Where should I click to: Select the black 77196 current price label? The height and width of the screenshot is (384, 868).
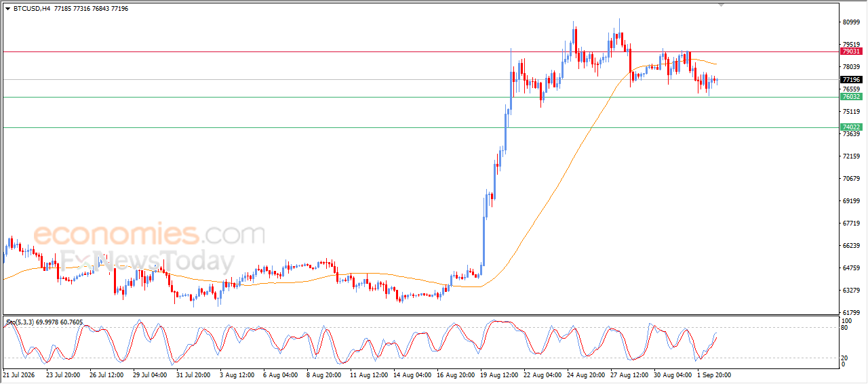(851, 80)
